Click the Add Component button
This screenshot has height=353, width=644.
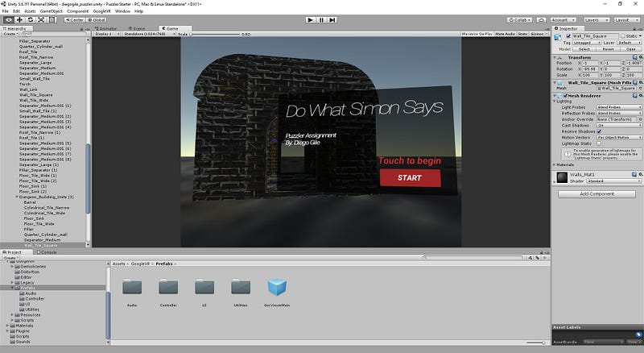597,193
